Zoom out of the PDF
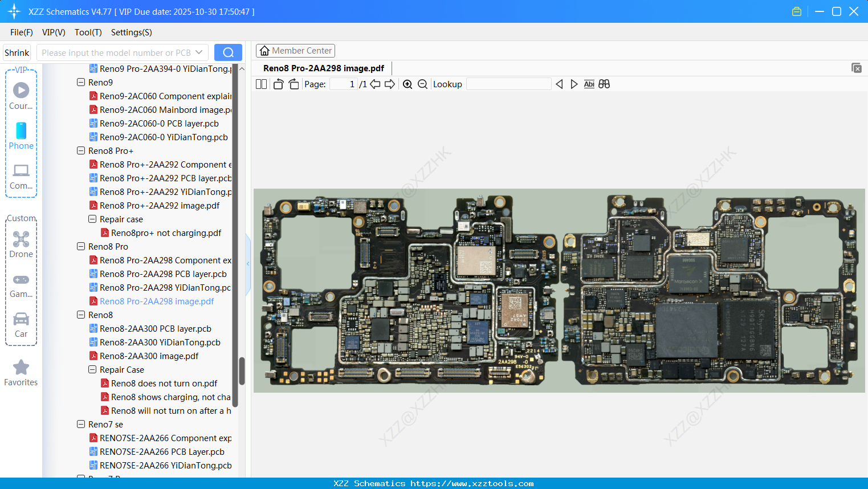This screenshot has width=868, height=489. click(x=422, y=84)
